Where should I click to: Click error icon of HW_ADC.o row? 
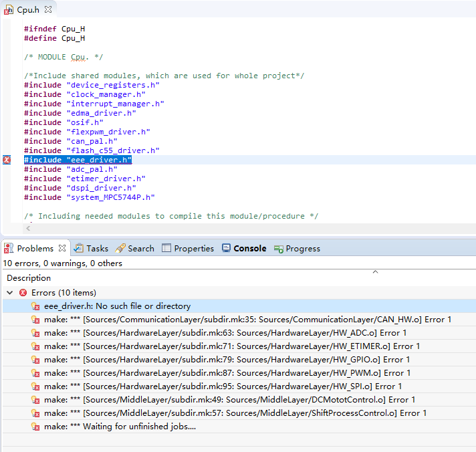point(35,333)
